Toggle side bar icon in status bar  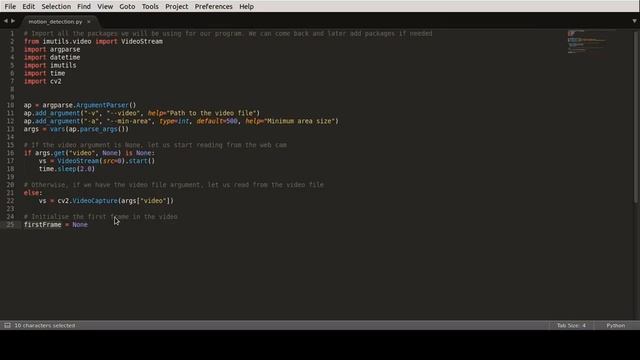[x=7, y=325]
